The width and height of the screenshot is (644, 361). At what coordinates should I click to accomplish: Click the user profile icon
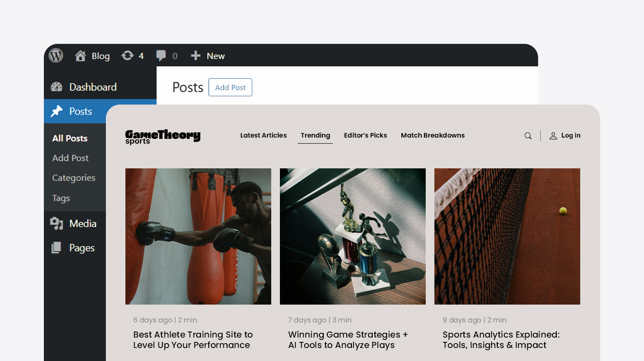pos(553,136)
